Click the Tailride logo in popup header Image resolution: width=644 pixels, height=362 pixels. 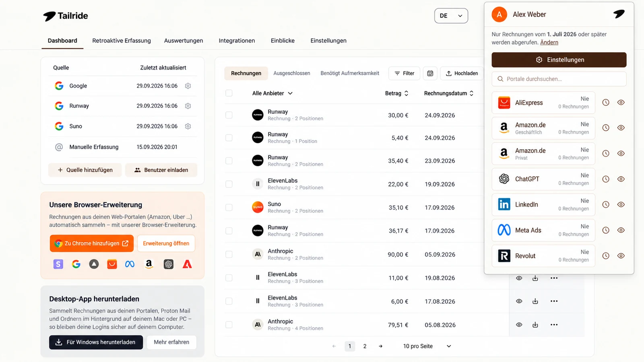click(x=619, y=14)
